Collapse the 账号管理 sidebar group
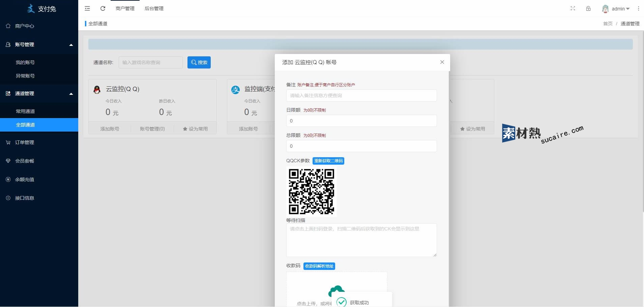 tap(39, 45)
